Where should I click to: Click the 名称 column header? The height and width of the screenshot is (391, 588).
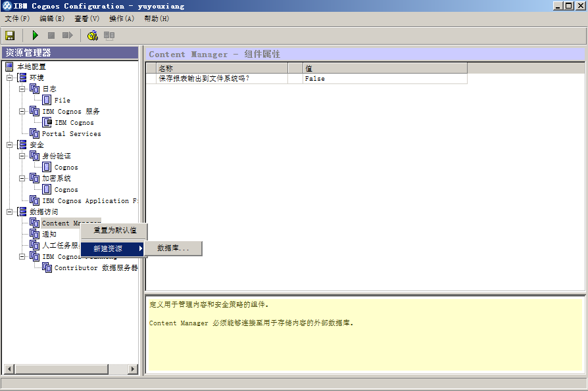(x=222, y=68)
